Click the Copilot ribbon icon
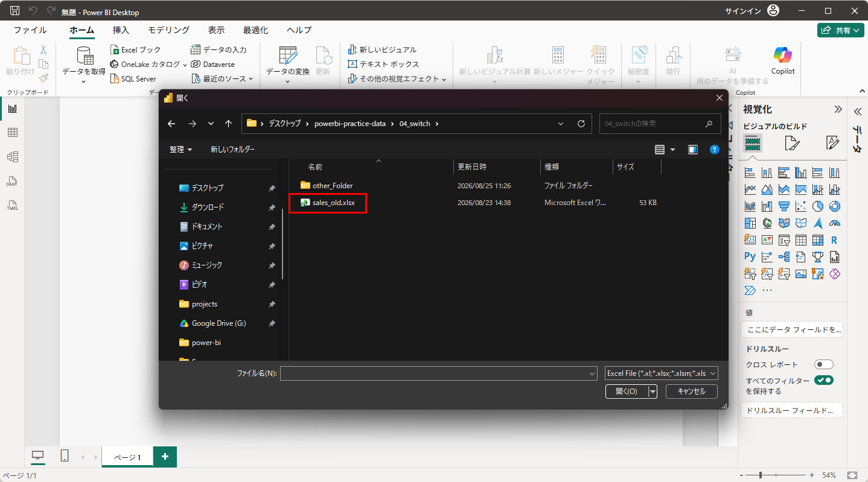Image resolution: width=868 pixels, height=482 pixels. (783, 60)
